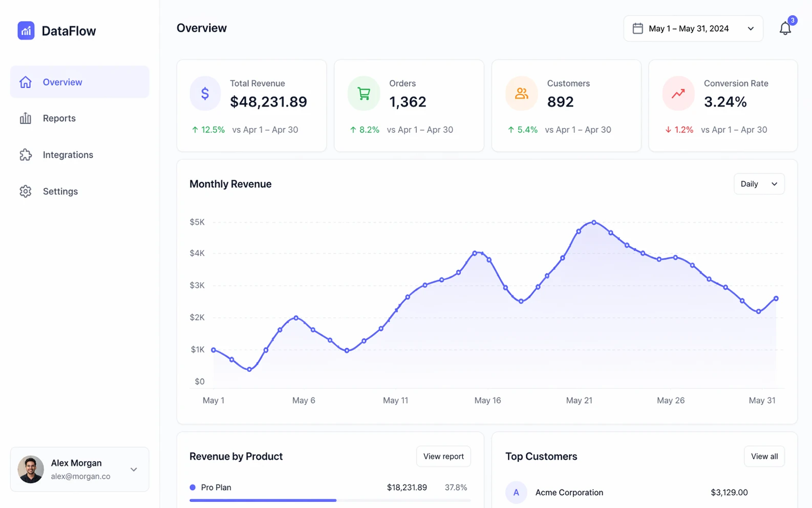Image resolution: width=812 pixels, height=508 pixels.
Task: Click the Conversion Rate trend icon
Action: pyautogui.click(x=678, y=93)
